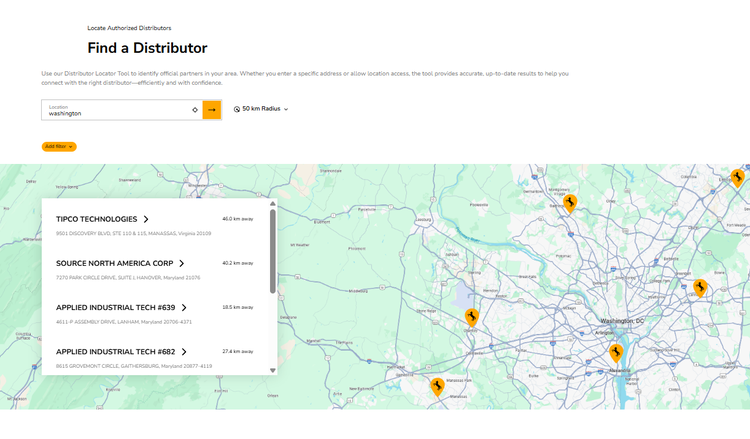Click the map pin east of Washington
750x439 pixels.
[x=701, y=287]
